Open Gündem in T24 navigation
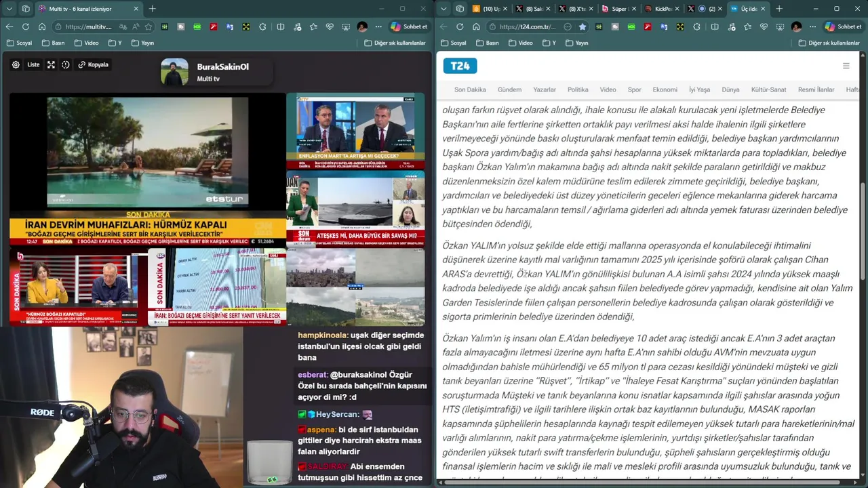This screenshot has width=868, height=488. tap(509, 89)
